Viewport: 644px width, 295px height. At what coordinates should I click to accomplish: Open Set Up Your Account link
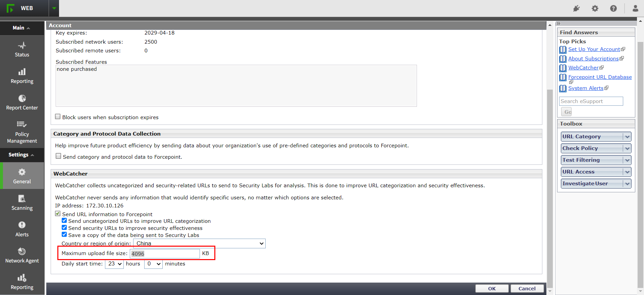coord(594,49)
